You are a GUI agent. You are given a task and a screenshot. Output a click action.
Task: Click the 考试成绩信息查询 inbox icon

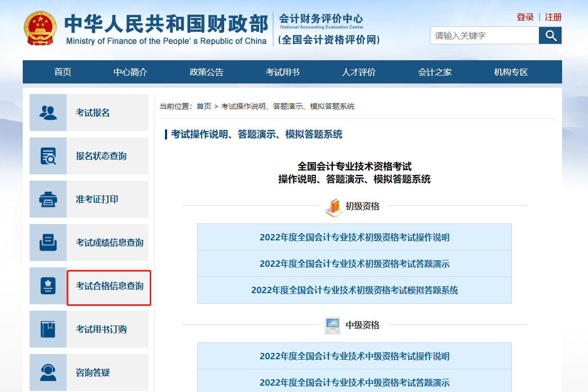[48, 242]
